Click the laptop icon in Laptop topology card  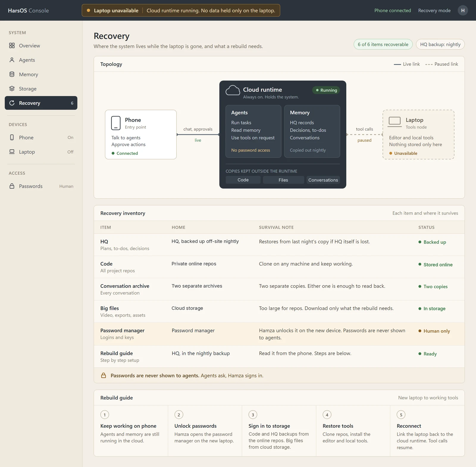click(x=395, y=121)
